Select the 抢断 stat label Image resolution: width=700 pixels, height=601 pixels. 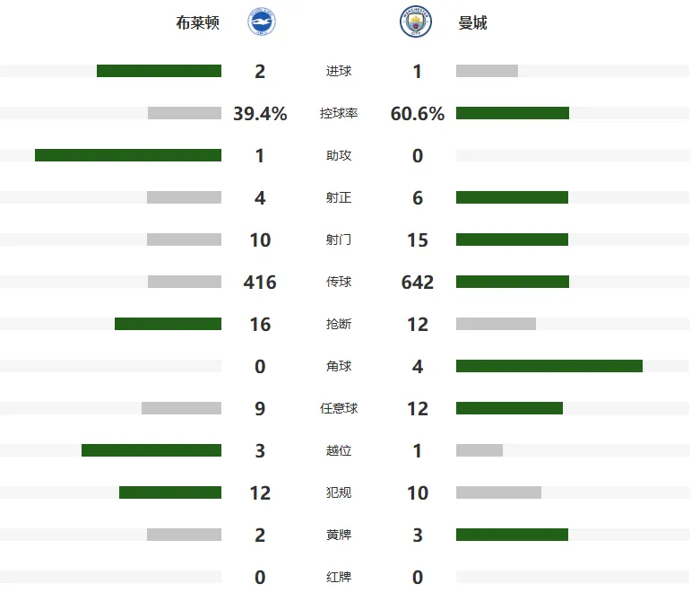point(339,324)
